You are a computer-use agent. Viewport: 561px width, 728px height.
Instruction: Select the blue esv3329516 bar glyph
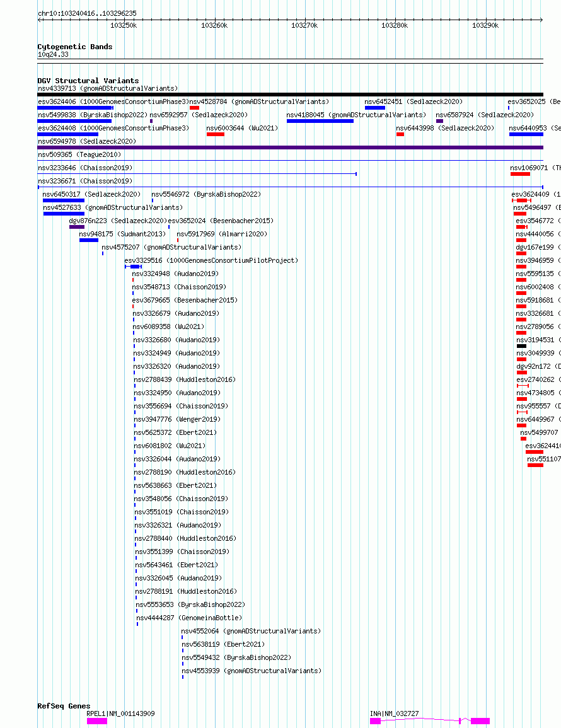[x=133, y=267]
